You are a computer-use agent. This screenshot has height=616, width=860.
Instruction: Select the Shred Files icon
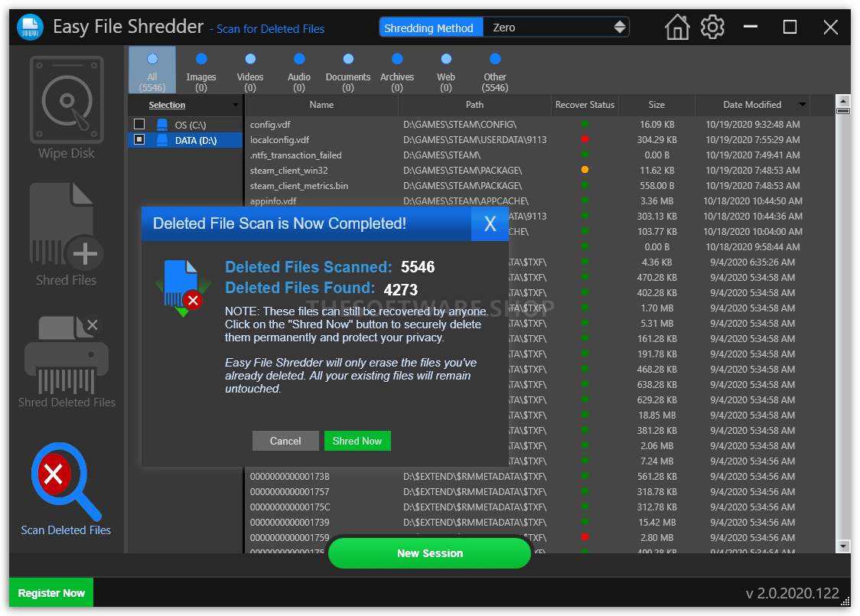point(67,225)
